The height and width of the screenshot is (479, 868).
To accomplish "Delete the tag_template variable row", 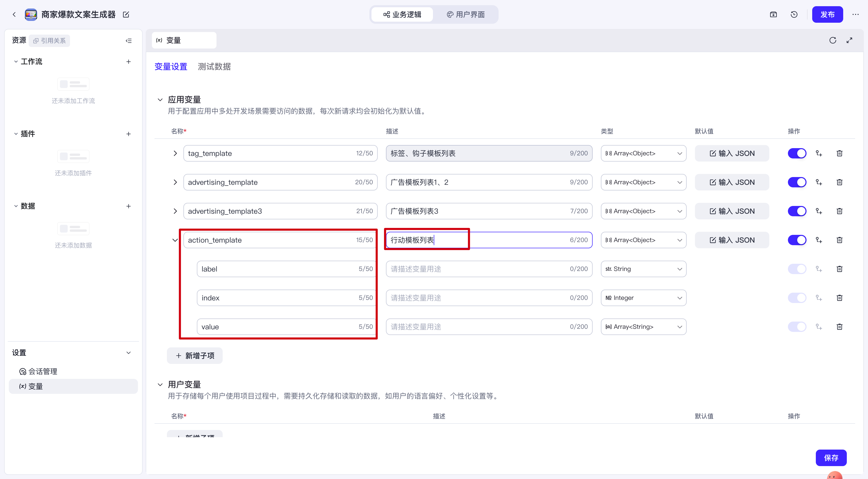I will tap(839, 154).
